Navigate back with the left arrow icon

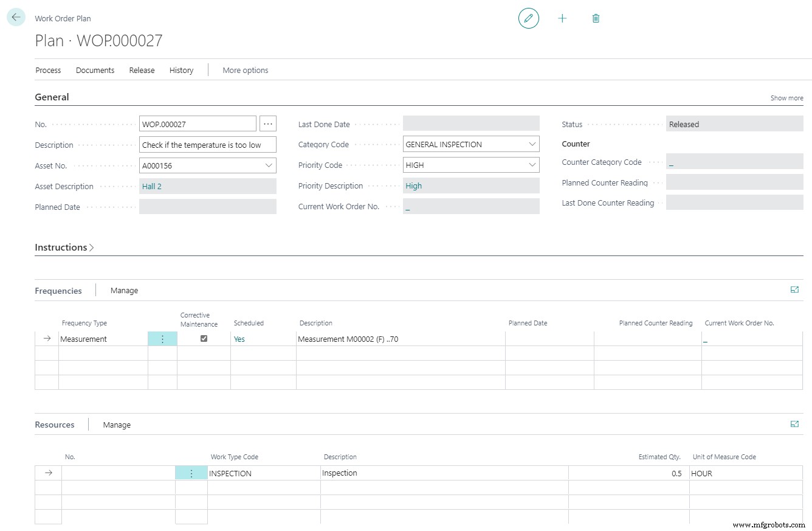click(x=15, y=16)
